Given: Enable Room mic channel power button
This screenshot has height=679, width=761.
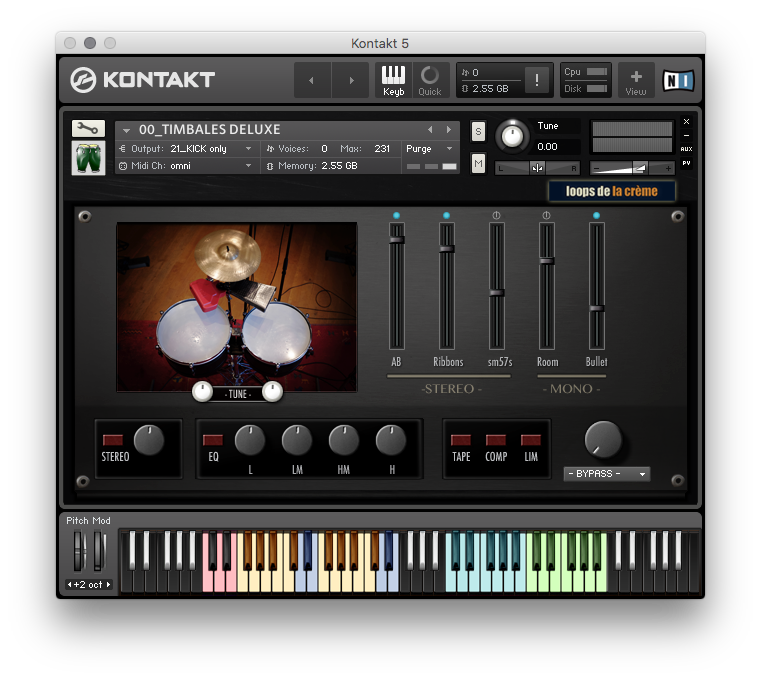Looking at the screenshot, I should tap(546, 215).
